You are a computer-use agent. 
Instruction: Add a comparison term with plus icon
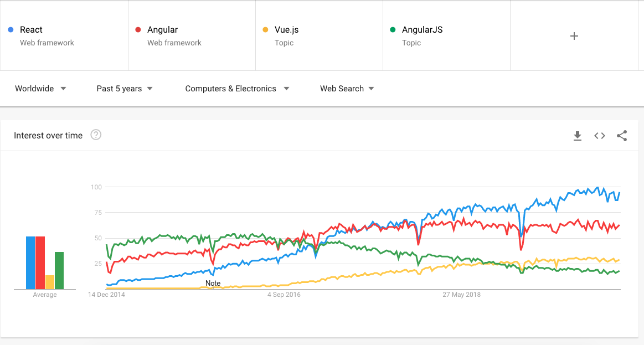click(574, 36)
